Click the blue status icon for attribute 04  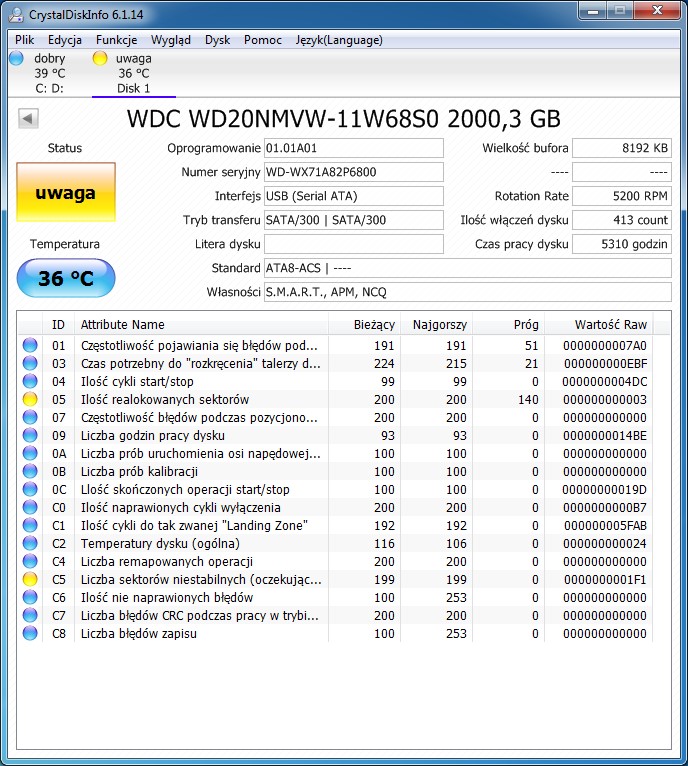point(30,382)
